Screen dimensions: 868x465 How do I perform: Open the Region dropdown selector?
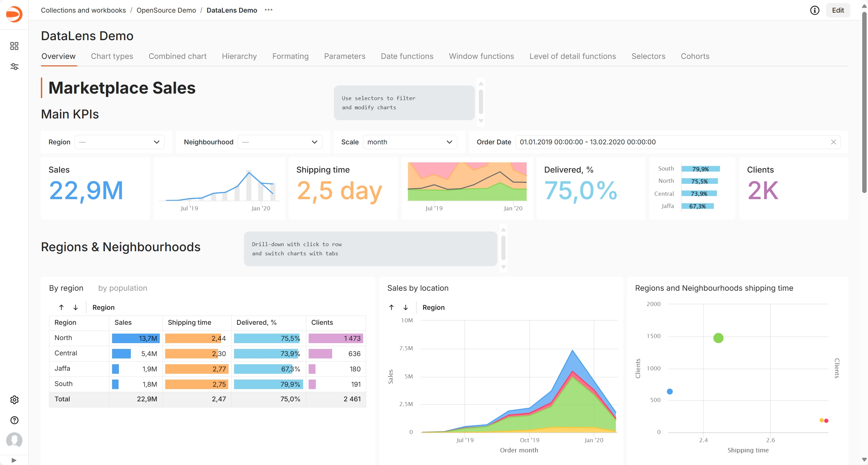(x=120, y=142)
